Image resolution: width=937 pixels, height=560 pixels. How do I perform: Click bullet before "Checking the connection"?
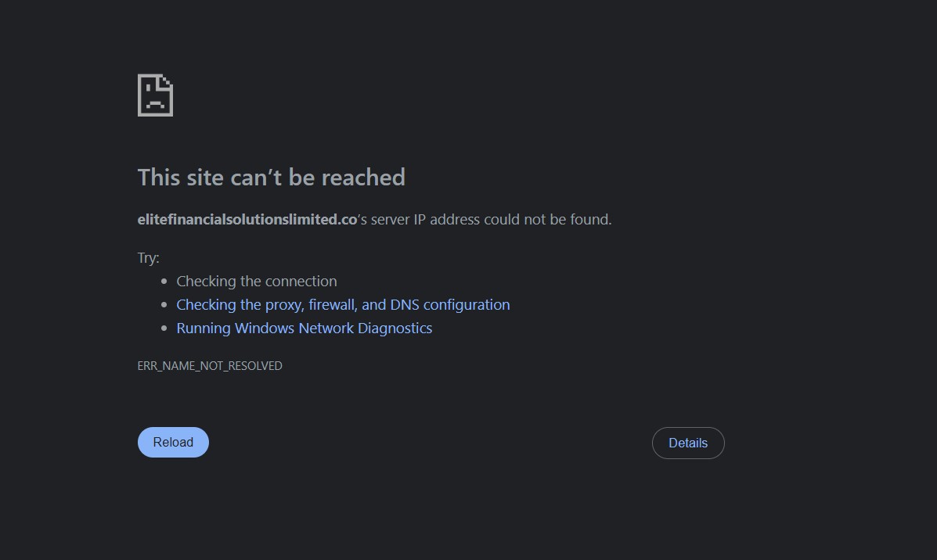(x=164, y=282)
